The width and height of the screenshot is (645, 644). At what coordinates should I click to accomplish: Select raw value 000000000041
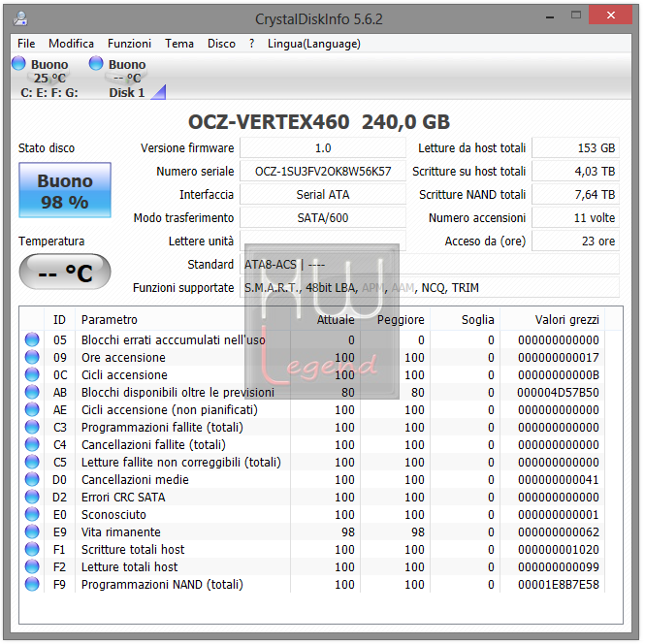click(559, 479)
